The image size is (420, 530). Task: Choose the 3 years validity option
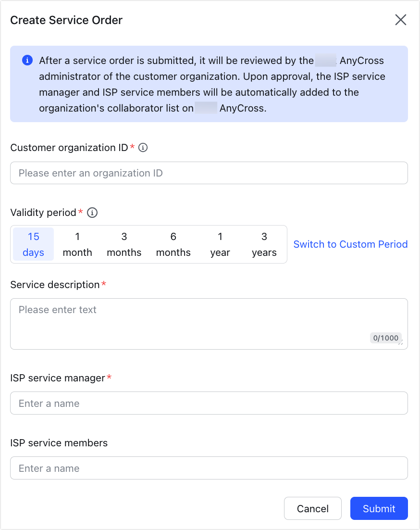[x=264, y=244]
